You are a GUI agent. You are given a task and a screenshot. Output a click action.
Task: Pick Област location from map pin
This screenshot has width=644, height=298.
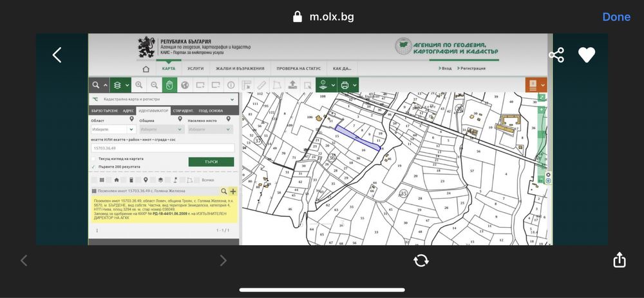[x=132, y=119]
